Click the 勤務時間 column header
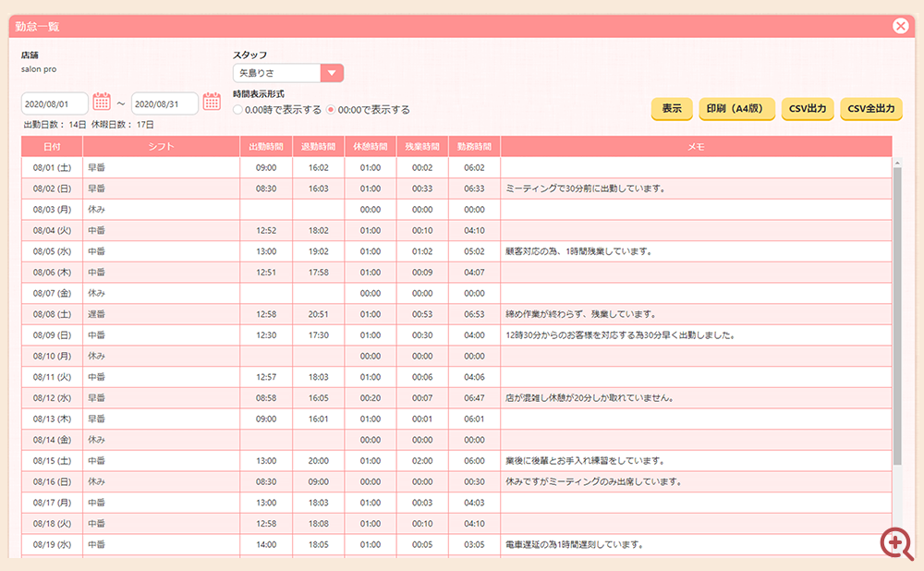Viewport: 924px width, 571px height. (x=474, y=147)
